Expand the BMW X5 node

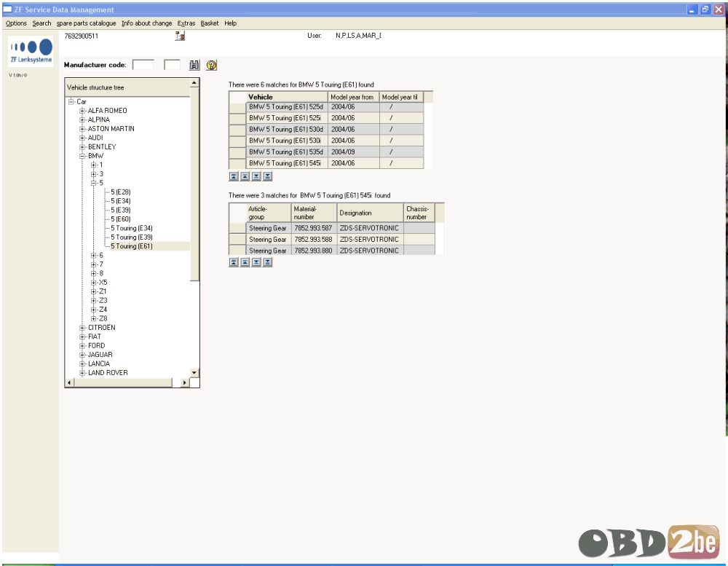coord(94,283)
